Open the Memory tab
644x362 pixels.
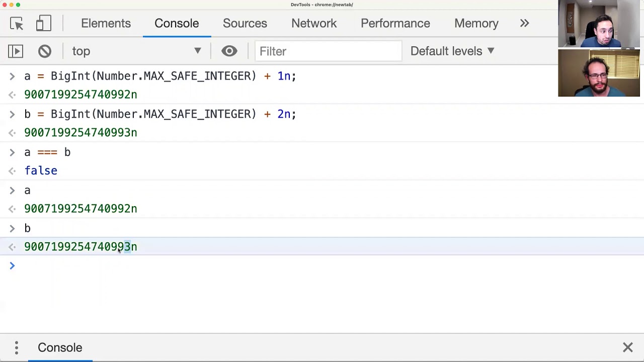tap(476, 24)
